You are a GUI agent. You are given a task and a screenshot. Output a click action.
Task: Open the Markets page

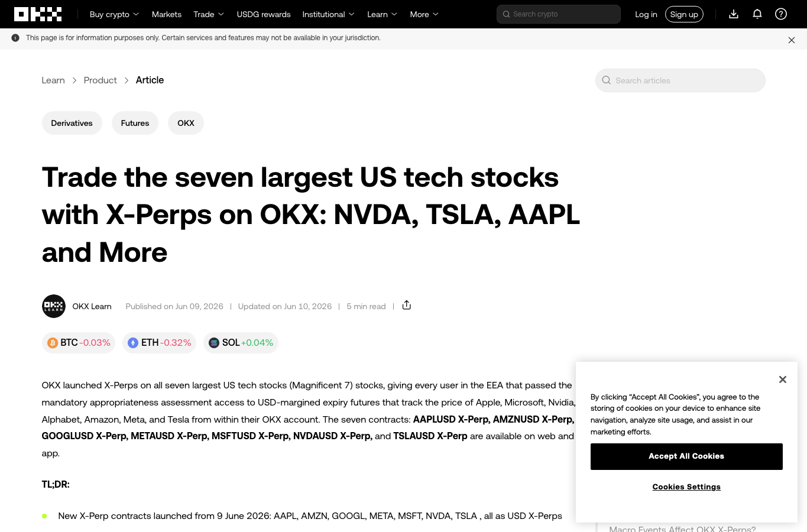coord(167,14)
